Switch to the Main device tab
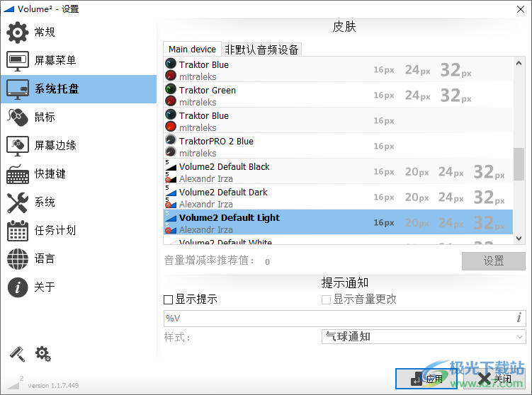The height and width of the screenshot is (395, 532). 192,50
